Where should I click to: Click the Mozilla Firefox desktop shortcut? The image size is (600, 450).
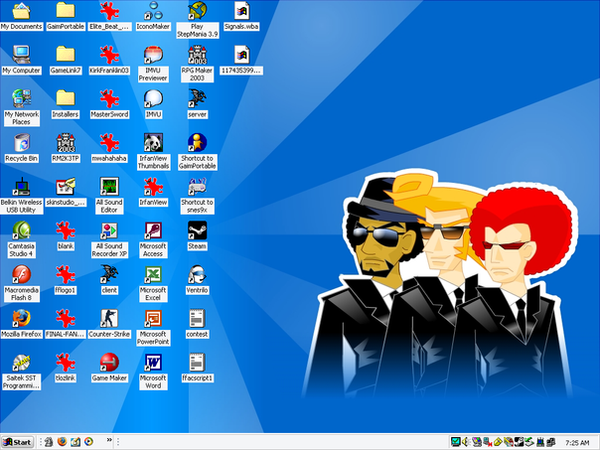(21, 319)
